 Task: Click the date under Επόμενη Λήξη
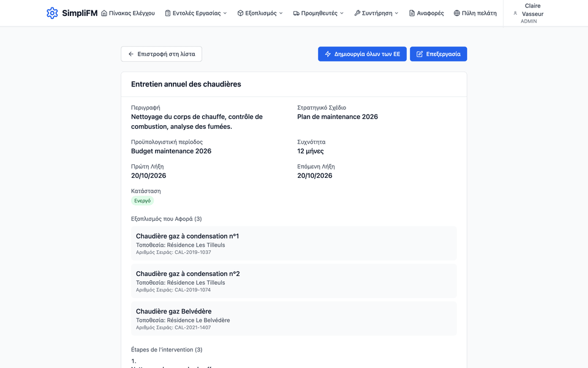click(315, 175)
